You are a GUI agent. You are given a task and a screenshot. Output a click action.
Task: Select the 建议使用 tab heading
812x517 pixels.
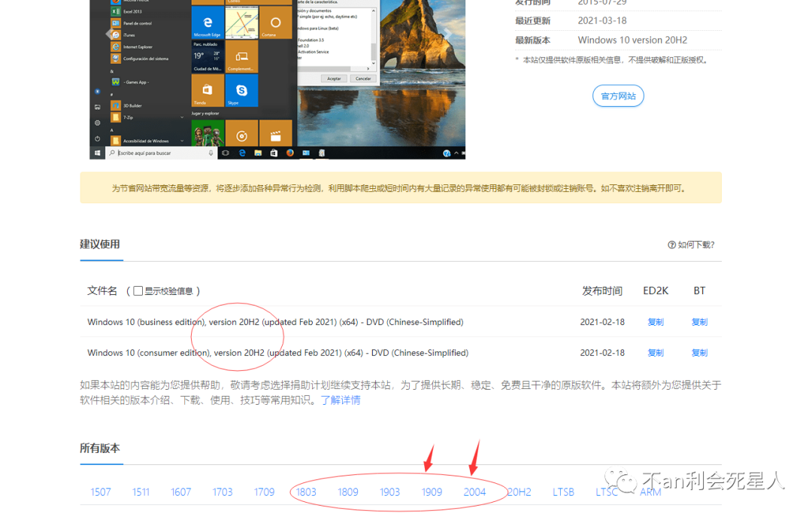[x=100, y=245]
